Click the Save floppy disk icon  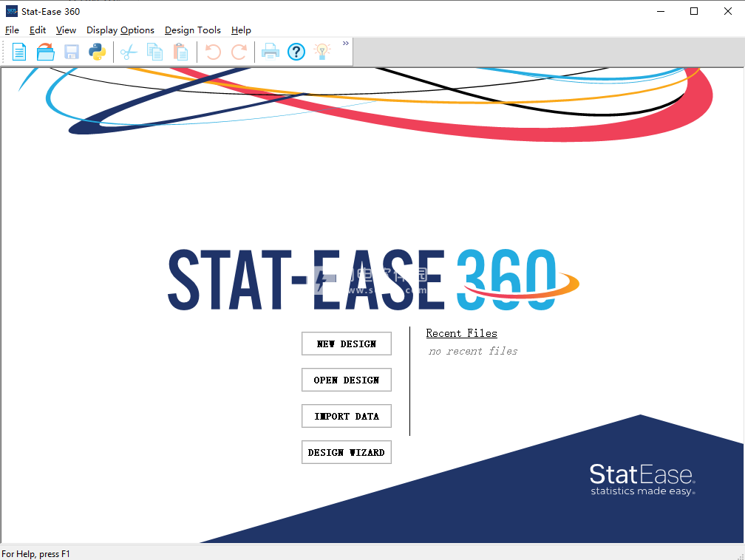(x=71, y=52)
